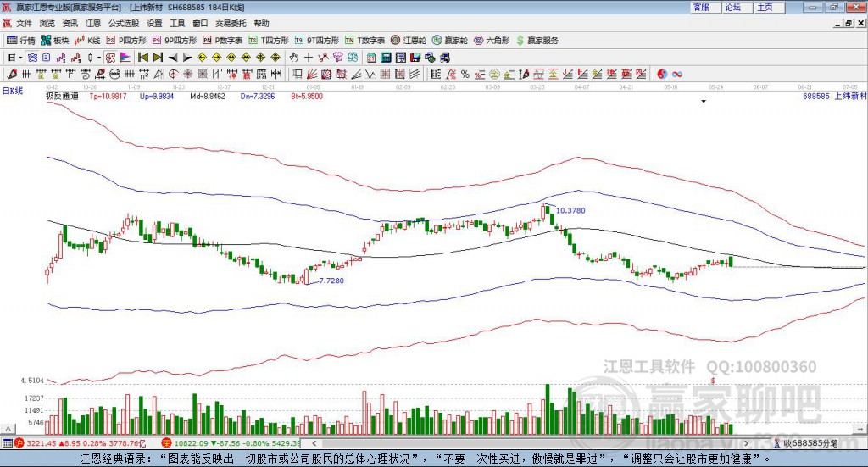Open the calculator icon in toolbar
This screenshot has width=868, height=467.
coord(386,58)
